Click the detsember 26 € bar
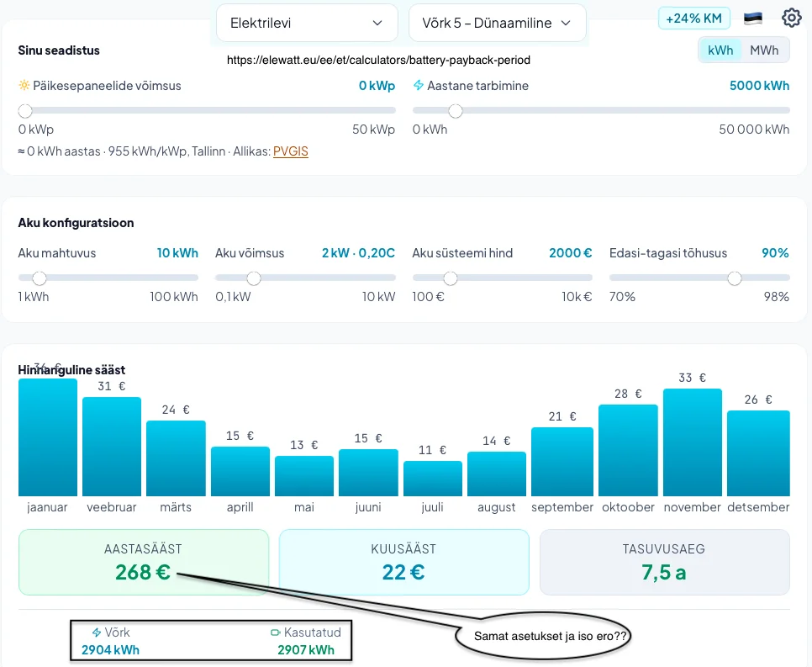The height and width of the screenshot is (667, 812). (759, 453)
